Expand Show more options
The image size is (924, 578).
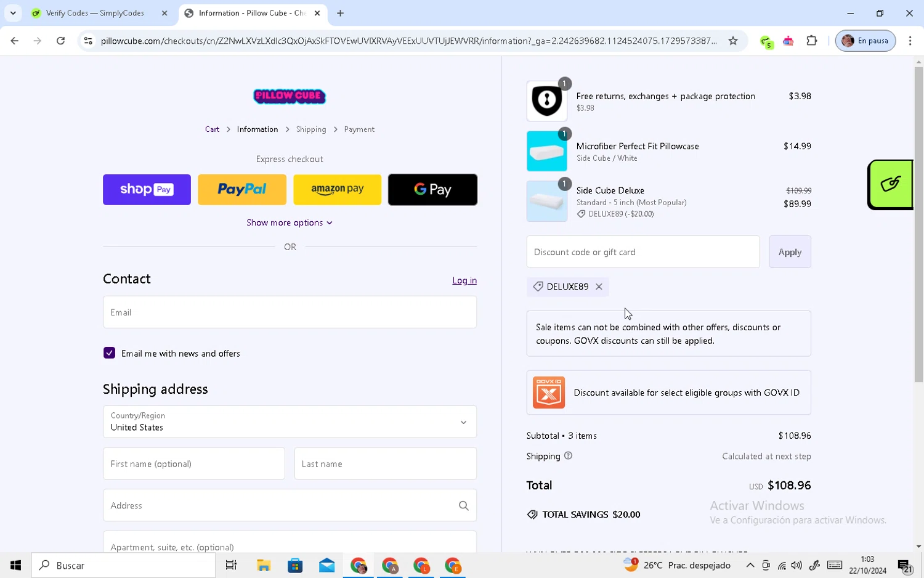[x=290, y=222]
